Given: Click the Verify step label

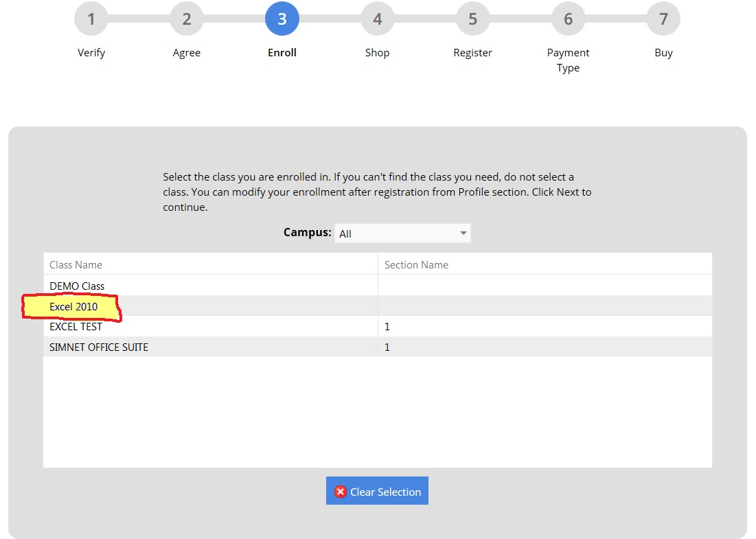Looking at the screenshot, I should click(x=91, y=53).
